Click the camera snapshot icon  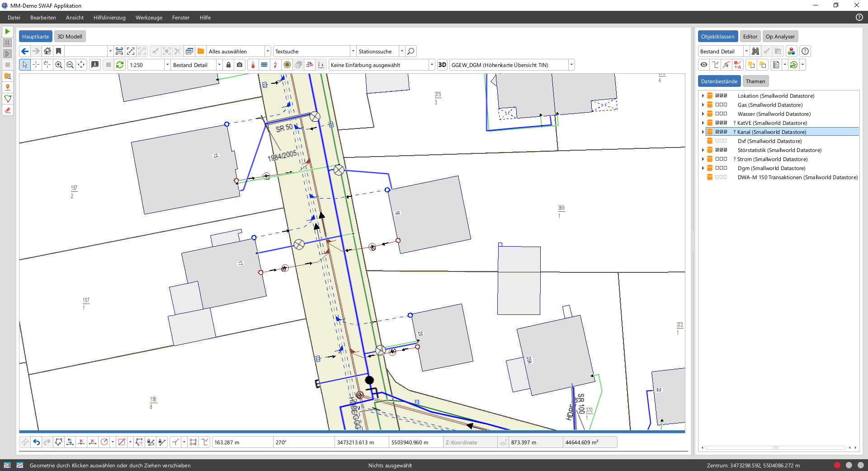click(240, 65)
